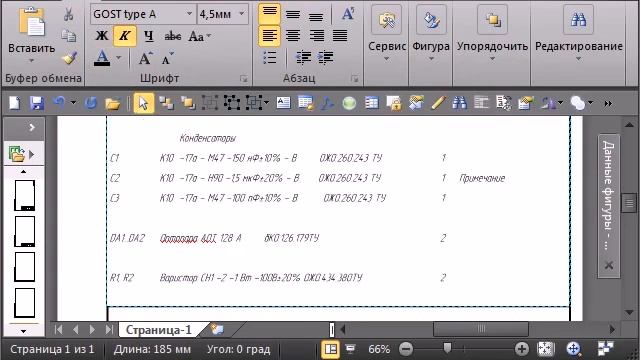Select the pencil drawing tool
Screen dimensions: 640x360
(437, 103)
